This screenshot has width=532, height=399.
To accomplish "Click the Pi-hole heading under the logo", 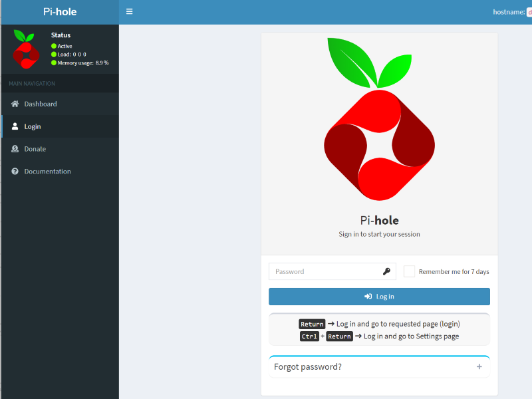I will 379,221.
